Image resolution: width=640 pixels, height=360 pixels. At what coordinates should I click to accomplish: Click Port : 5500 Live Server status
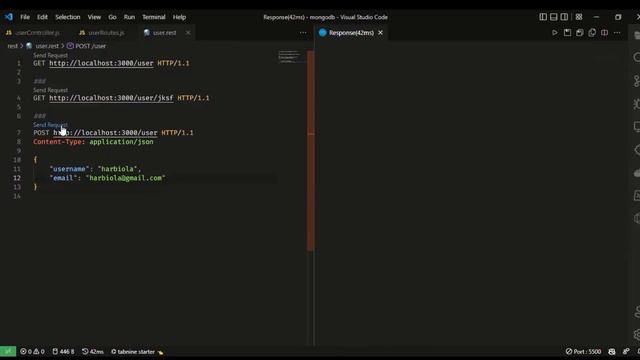(x=583, y=351)
